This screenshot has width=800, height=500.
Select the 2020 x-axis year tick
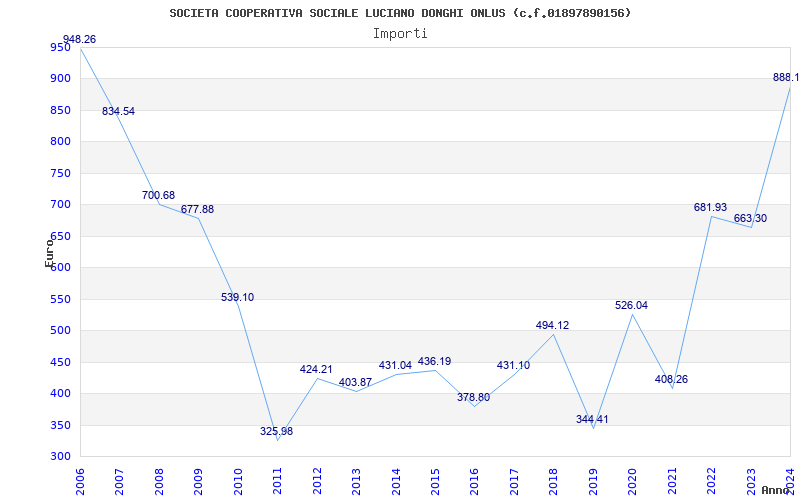tap(633, 480)
